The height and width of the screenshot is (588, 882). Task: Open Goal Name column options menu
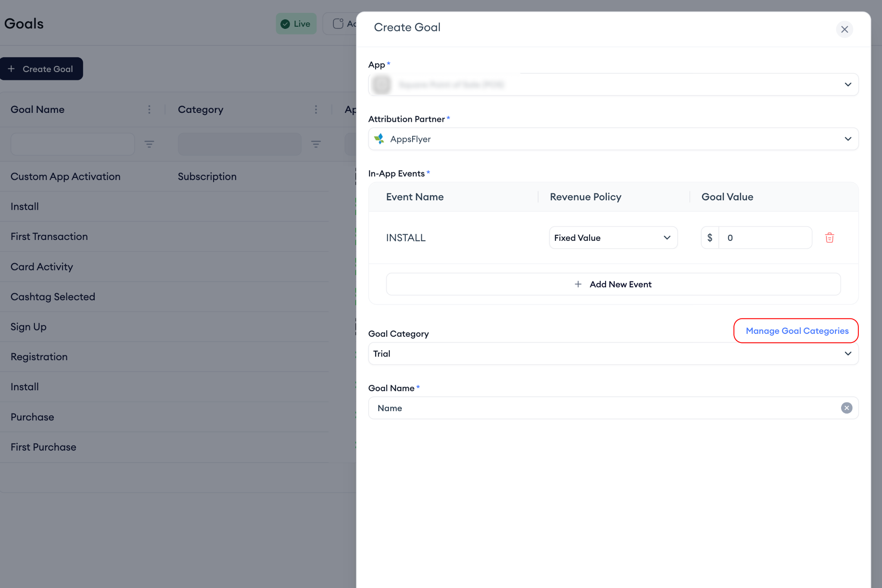pyautogui.click(x=149, y=109)
